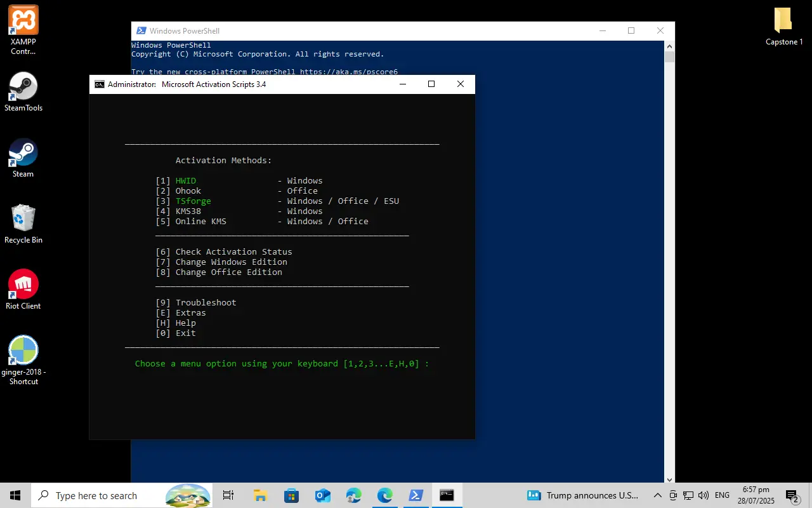812x508 pixels.
Task: Select the Recycle Bin icon
Action: 23,224
